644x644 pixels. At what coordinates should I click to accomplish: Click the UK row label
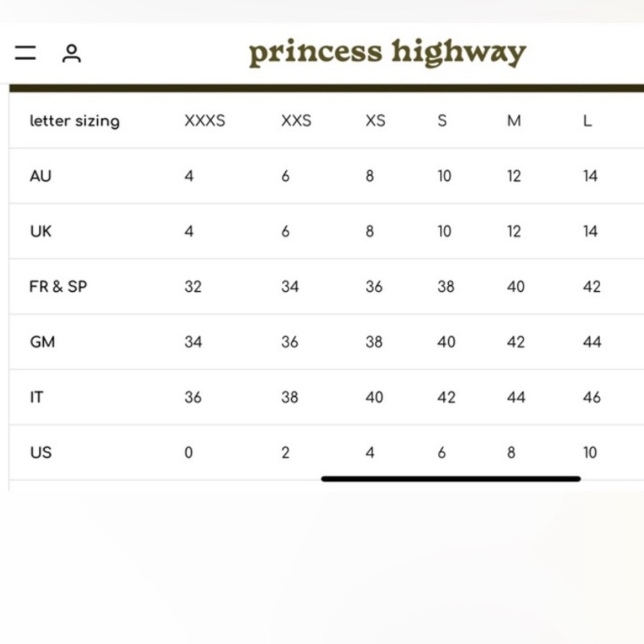pos(41,232)
